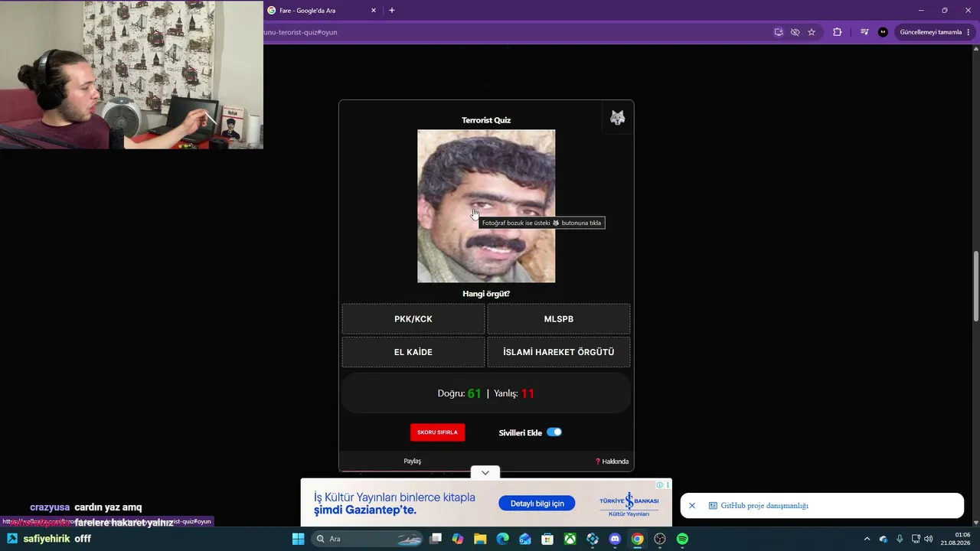The image size is (980, 551).
Task: Reset the score with SKORU SIFIRLA
Action: click(x=437, y=432)
